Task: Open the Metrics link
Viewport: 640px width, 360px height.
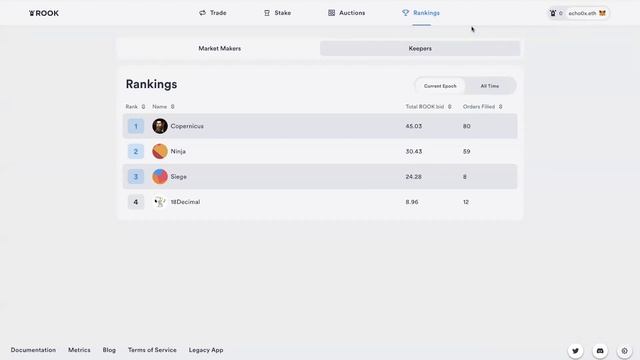Action: click(79, 350)
